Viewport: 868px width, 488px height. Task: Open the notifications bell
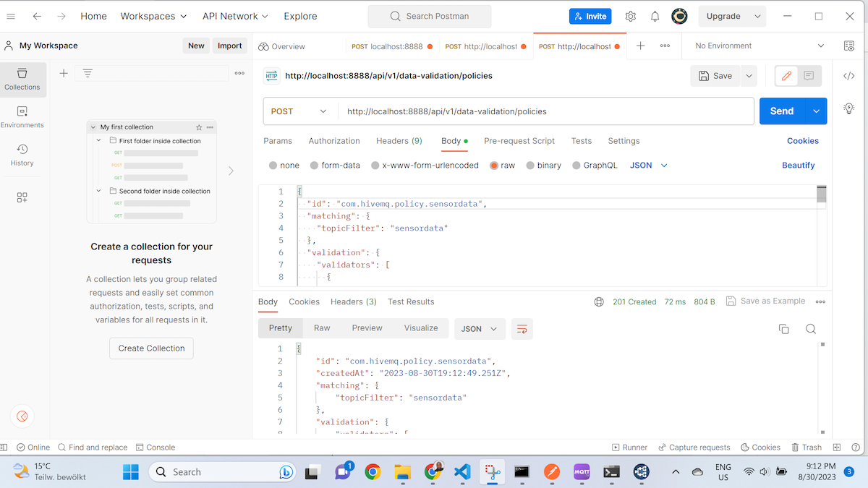tap(655, 16)
